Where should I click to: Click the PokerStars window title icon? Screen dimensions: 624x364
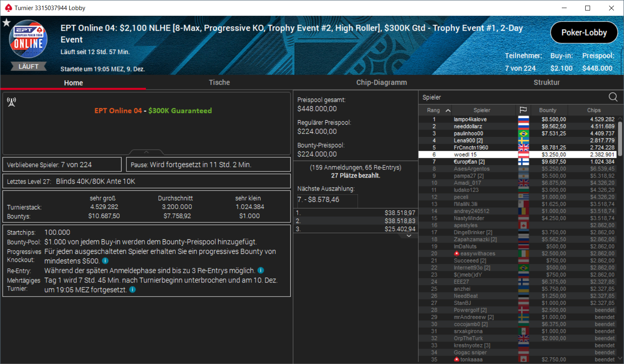click(x=8, y=8)
